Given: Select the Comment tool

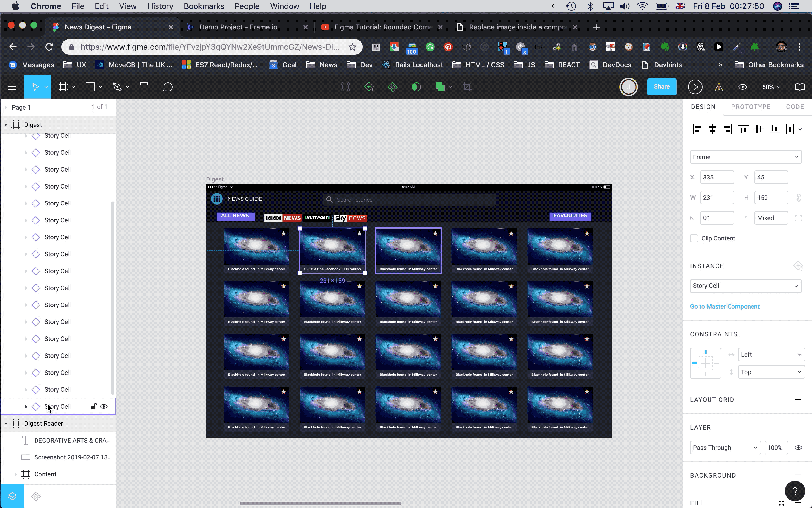Looking at the screenshot, I should pyautogui.click(x=167, y=87).
